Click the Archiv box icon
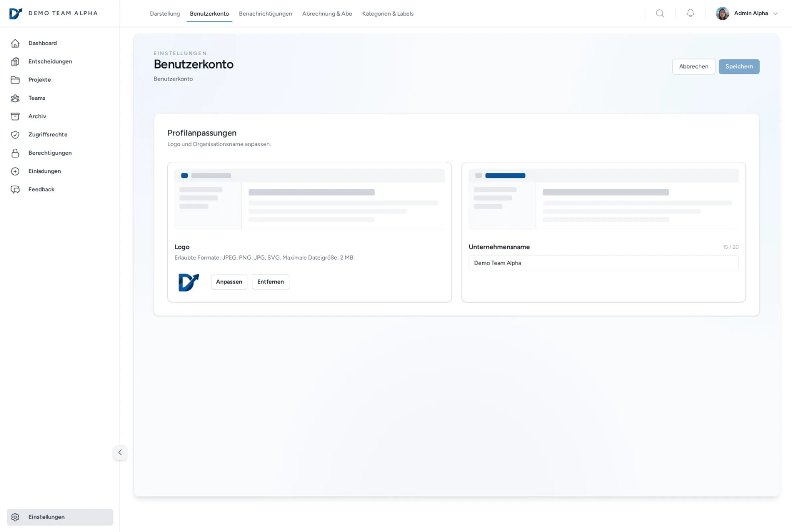799x532 pixels. click(x=15, y=116)
